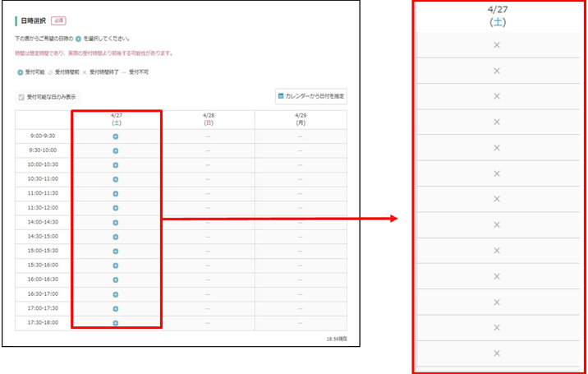Screen dimensions: 588x374
Task: Click the 4/29 (月) column header
Action: click(300, 119)
